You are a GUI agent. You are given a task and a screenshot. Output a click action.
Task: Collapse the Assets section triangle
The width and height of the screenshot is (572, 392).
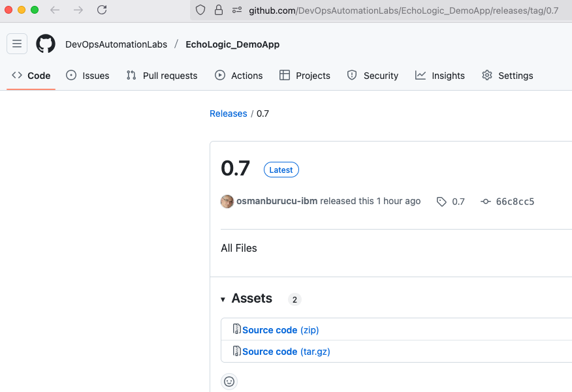coord(223,299)
